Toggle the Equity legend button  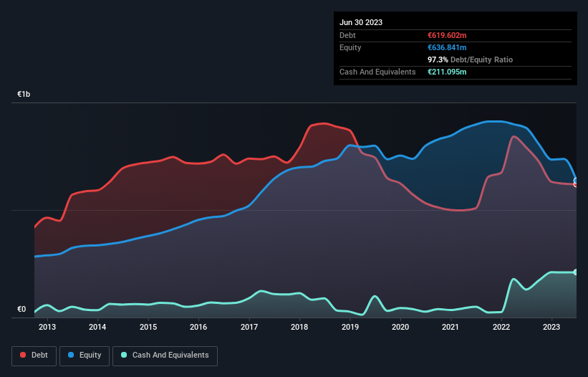click(x=85, y=355)
